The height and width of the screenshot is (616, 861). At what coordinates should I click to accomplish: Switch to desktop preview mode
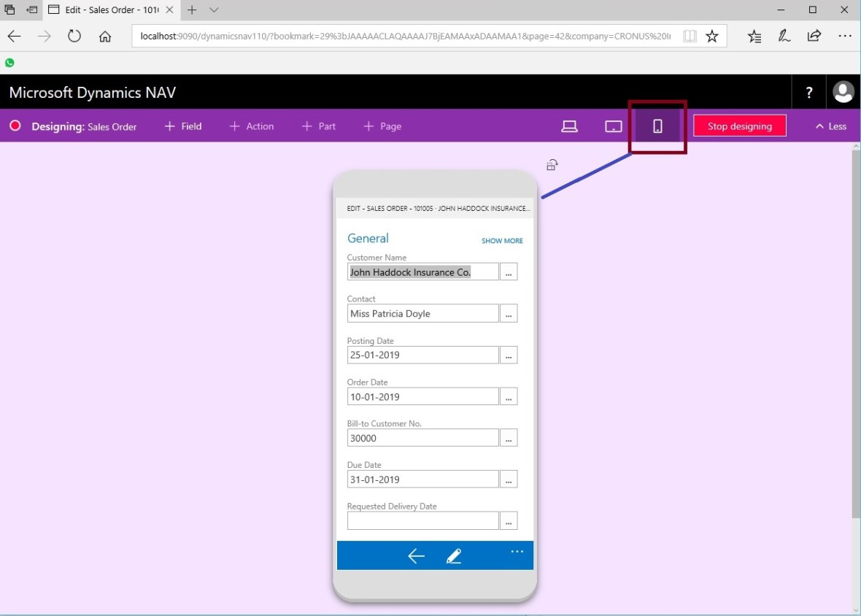coord(569,126)
